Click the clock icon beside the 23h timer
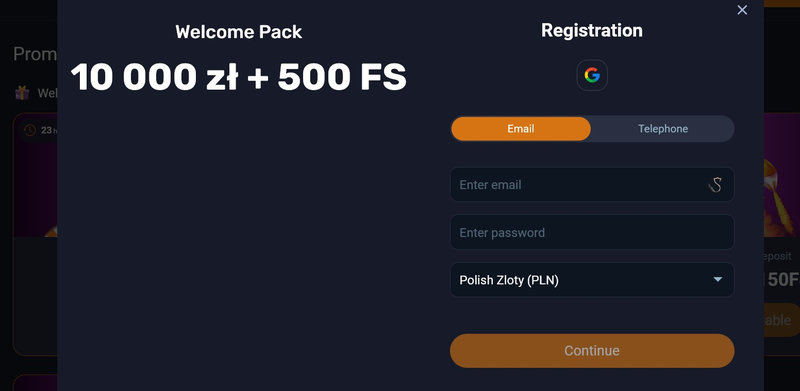Viewport: 800px width, 391px height. point(30,130)
